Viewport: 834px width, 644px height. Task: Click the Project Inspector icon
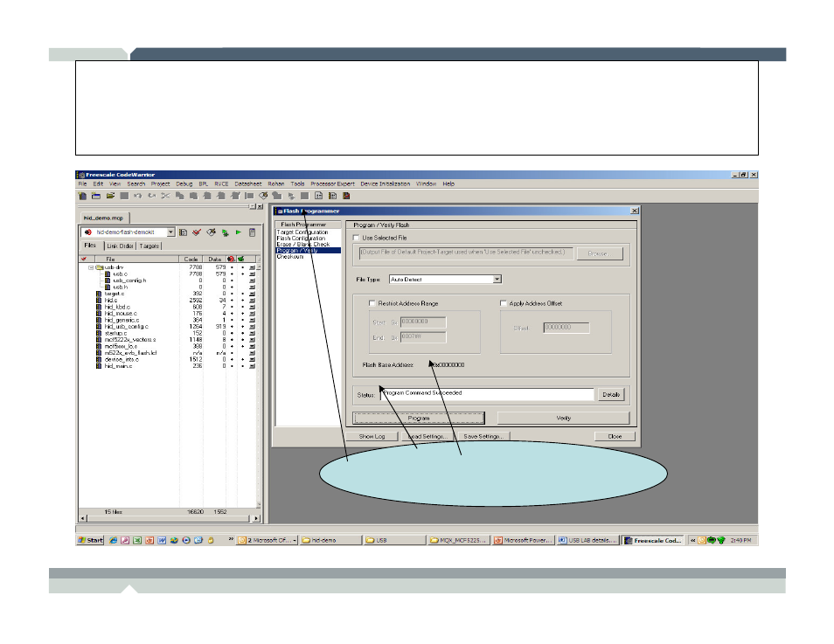point(252,232)
